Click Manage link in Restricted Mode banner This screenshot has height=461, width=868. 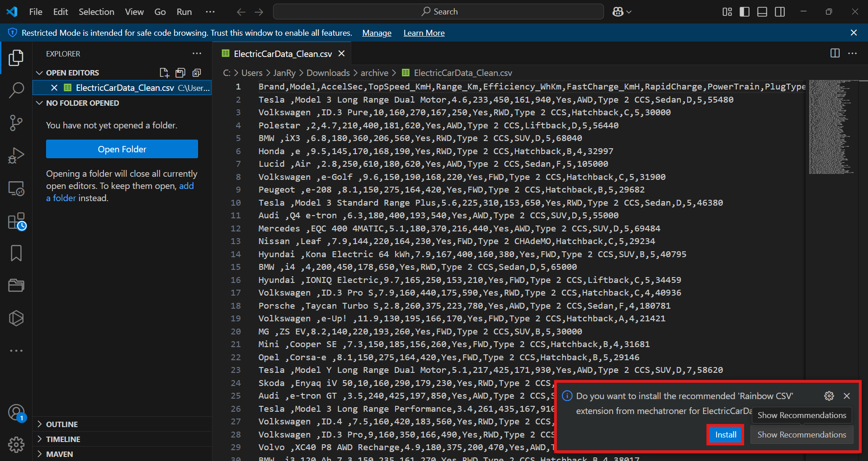point(377,33)
